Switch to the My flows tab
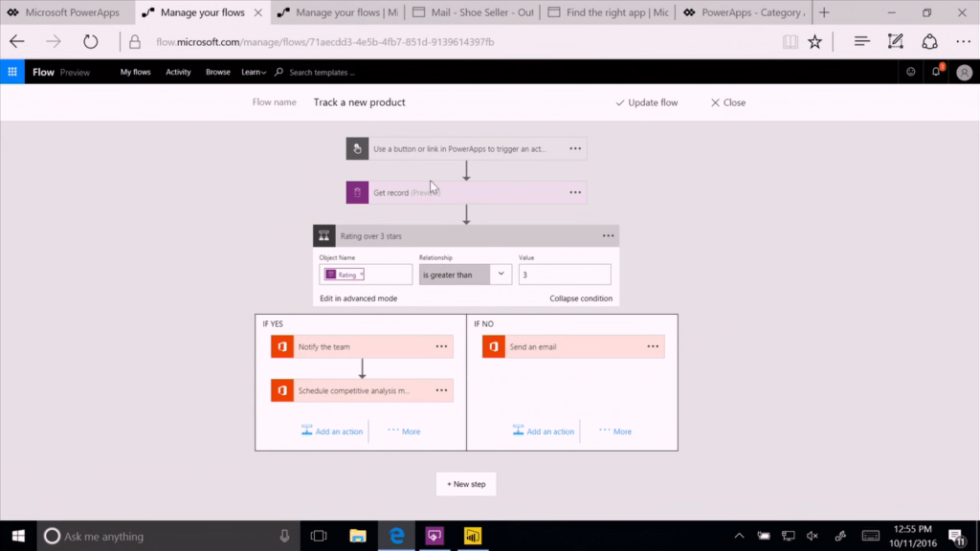This screenshot has height=551, width=980. 134,72
